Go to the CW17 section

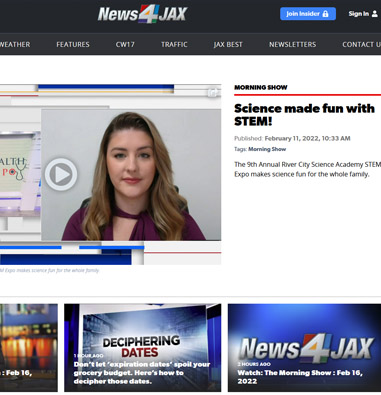125,44
